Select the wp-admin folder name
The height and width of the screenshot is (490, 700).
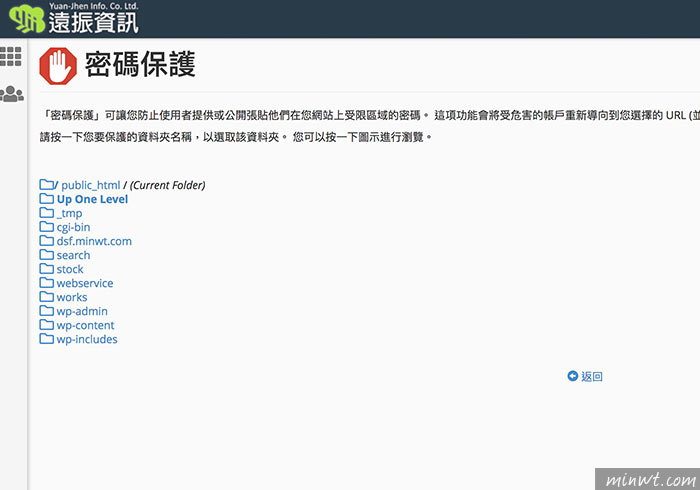click(82, 311)
